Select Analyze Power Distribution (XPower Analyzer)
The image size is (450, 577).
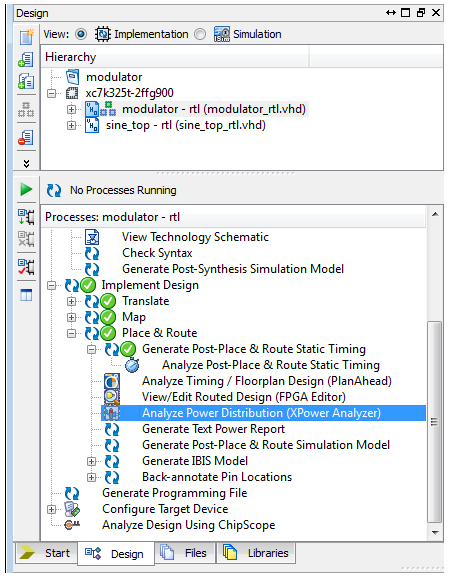(261, 413)
